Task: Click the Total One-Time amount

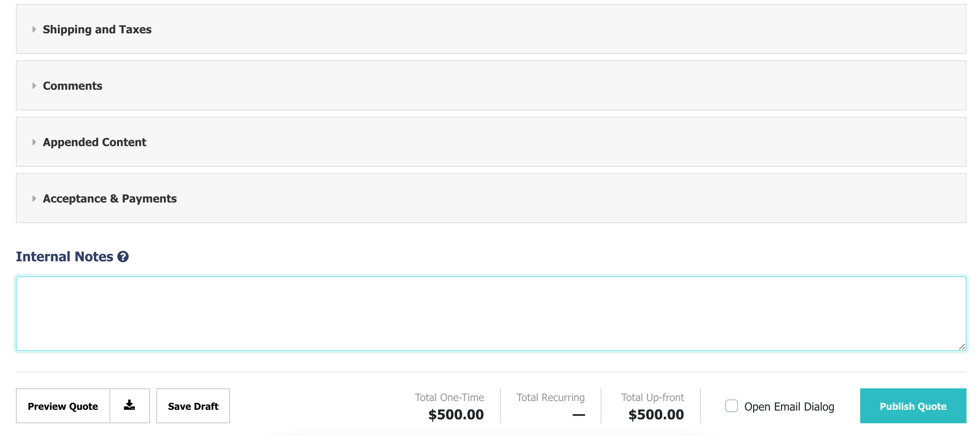Action: [x=456, y=415]
